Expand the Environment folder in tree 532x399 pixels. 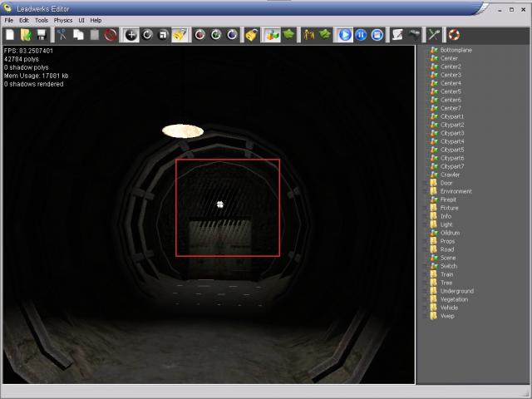pyautogui.click(x=456, y=191)
